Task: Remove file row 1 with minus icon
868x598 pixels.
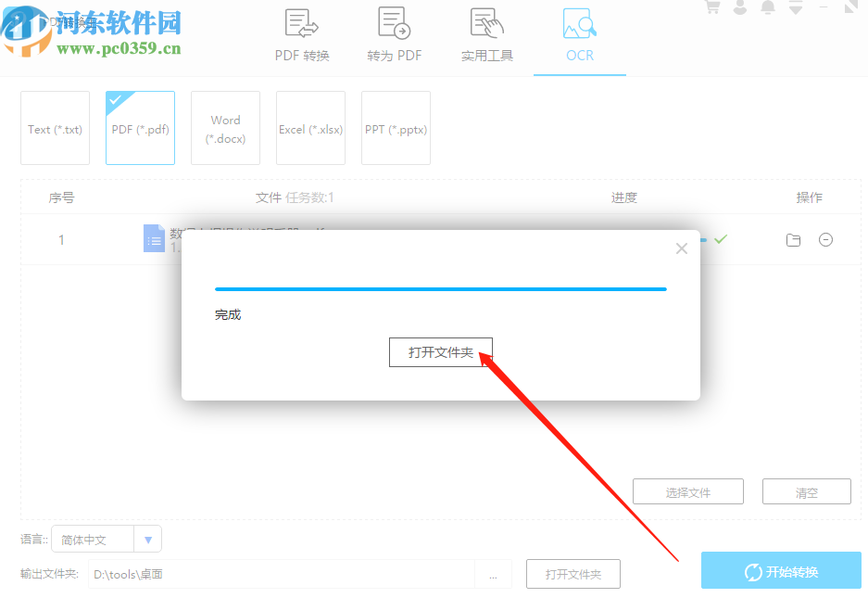Action: coord(825,239)
